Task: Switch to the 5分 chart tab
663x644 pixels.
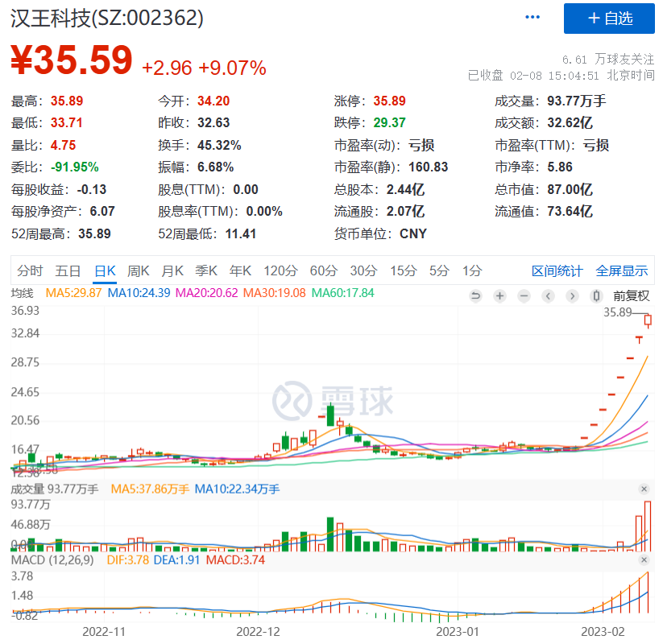Action: point(439,270)
